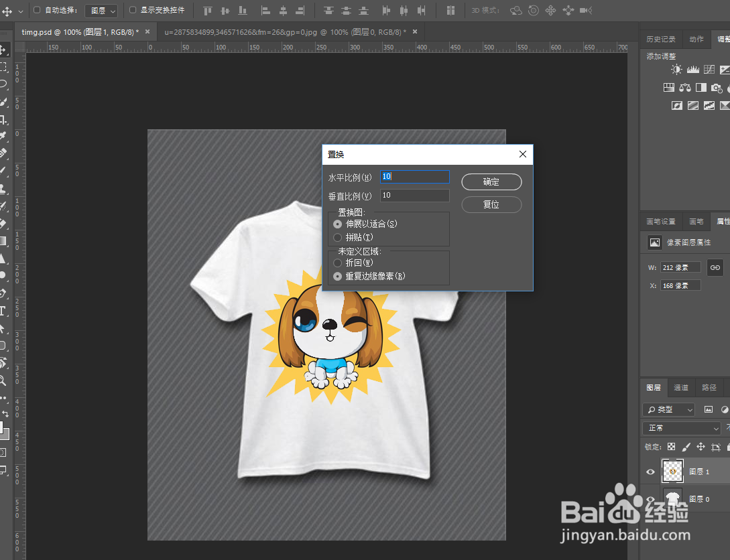Add a Brightness/Contrast adjustment
This screenshot has height=560, width=730.
tap(676, 70)
